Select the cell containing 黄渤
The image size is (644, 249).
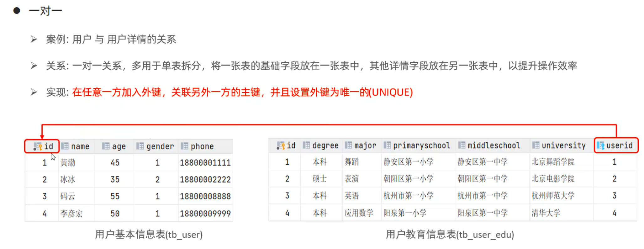pyautogui.click(x=68, y=162)
